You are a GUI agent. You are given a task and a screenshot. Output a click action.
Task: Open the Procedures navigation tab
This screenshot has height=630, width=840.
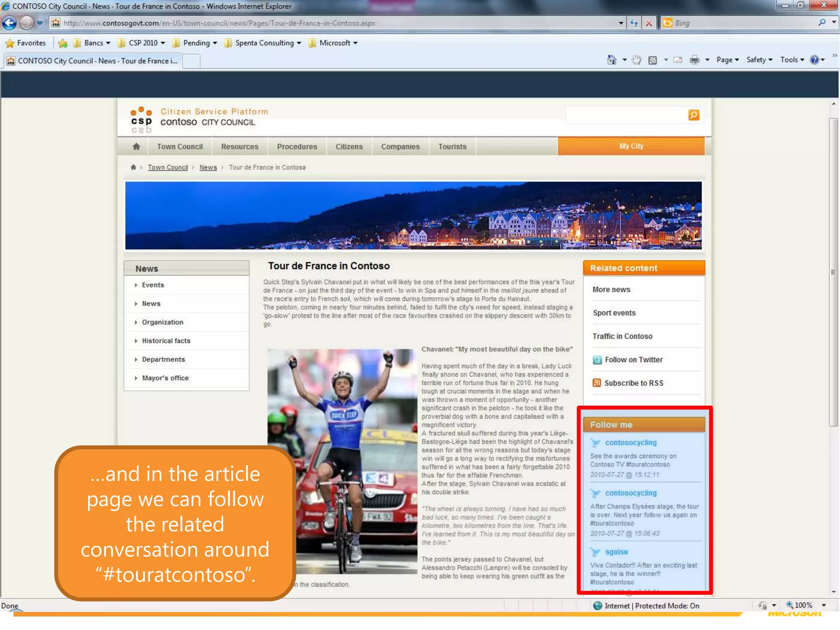click(297, 146)
